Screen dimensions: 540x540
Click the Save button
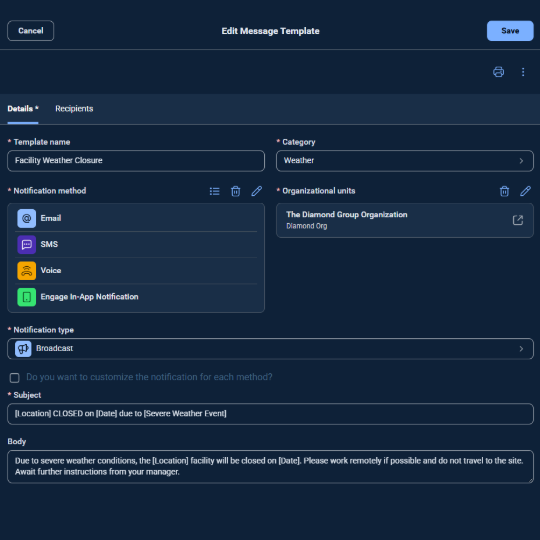click(510, 31)
